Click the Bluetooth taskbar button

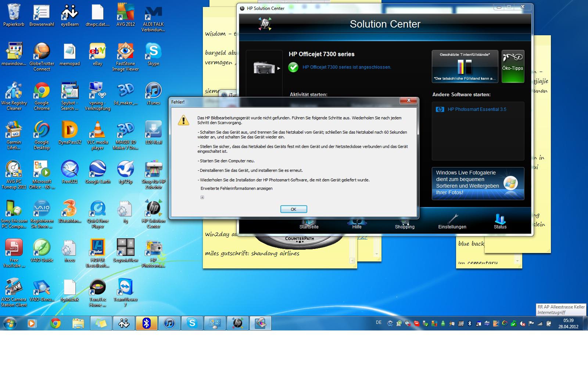146,323
